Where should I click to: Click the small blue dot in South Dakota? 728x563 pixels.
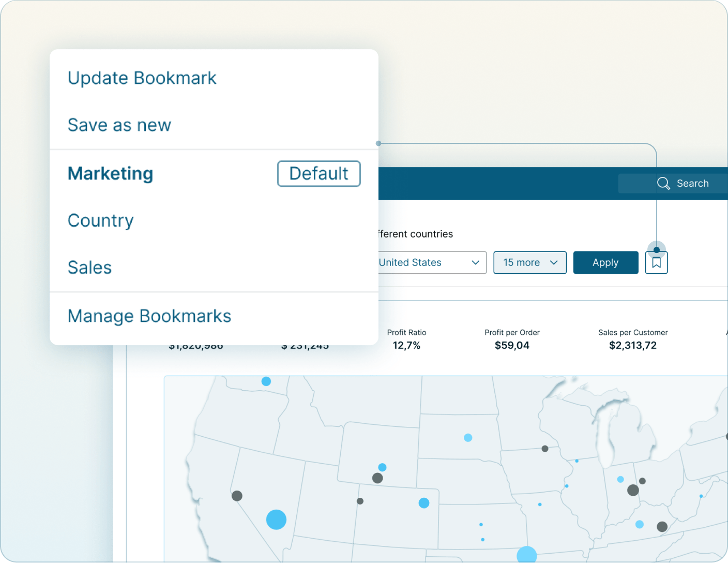468,437
